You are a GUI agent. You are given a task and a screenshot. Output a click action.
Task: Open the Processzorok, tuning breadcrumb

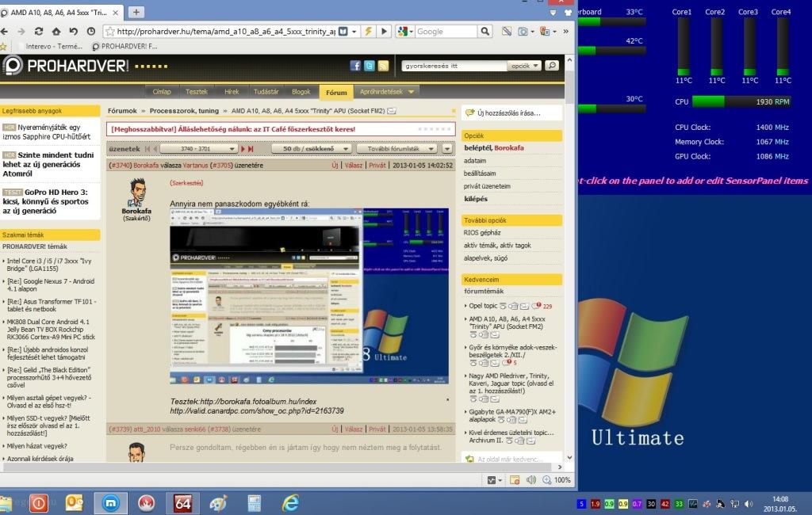(x=184, y=111)
